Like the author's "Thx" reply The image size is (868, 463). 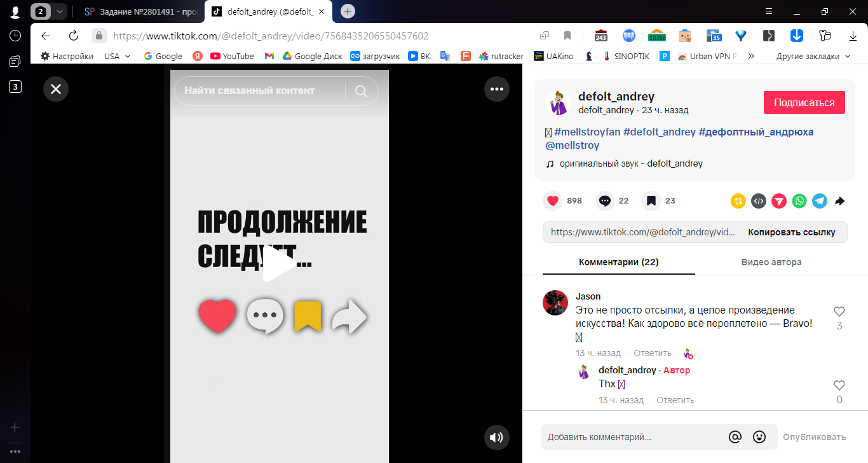click(839, 385)
